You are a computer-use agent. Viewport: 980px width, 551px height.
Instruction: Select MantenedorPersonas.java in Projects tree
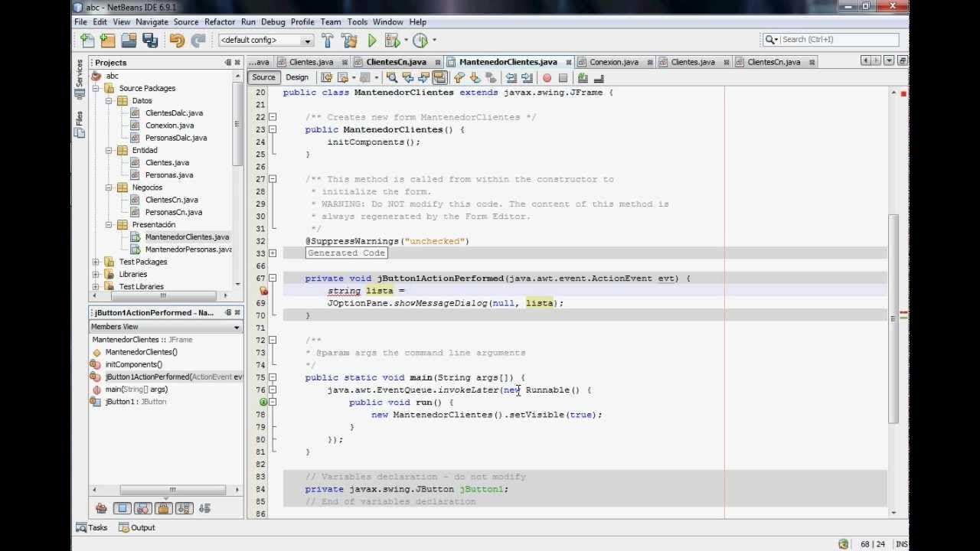(x=188, y=249)
